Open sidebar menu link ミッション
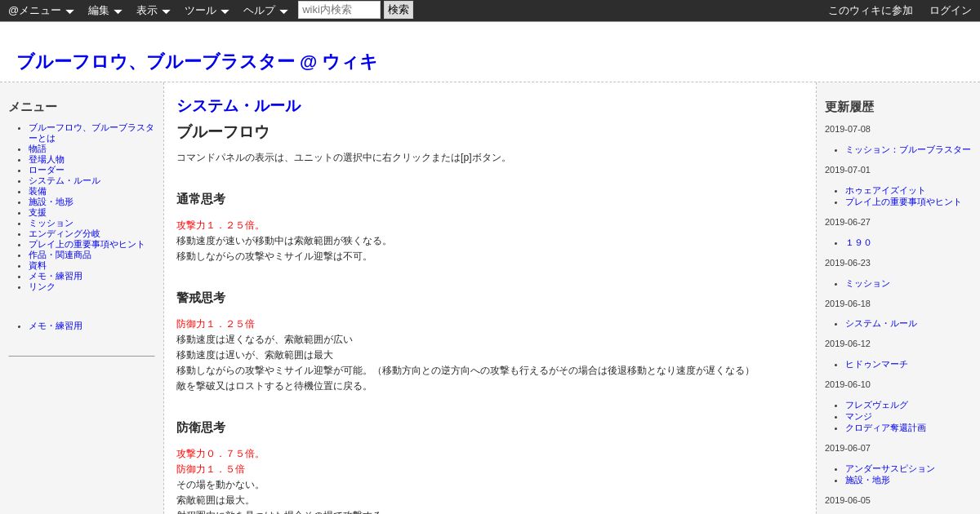Screen dimensions: 980x514 pyautogui.click(x=51, y=224)
